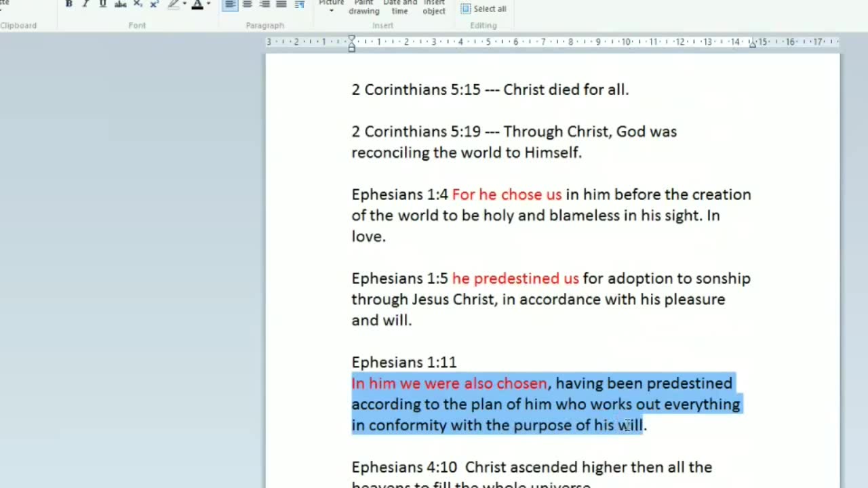Align text left
Viewport: 868px width, 488px height.
[231, 4]
